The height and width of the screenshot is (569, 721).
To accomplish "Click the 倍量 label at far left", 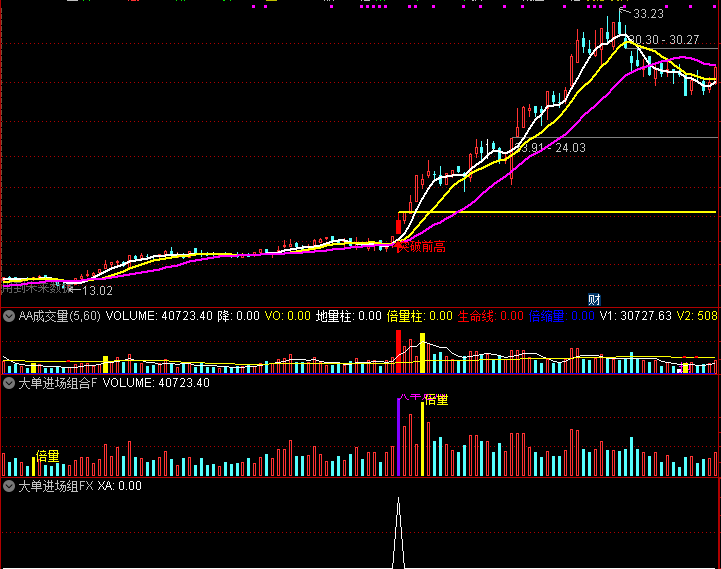I will point(48,456).
